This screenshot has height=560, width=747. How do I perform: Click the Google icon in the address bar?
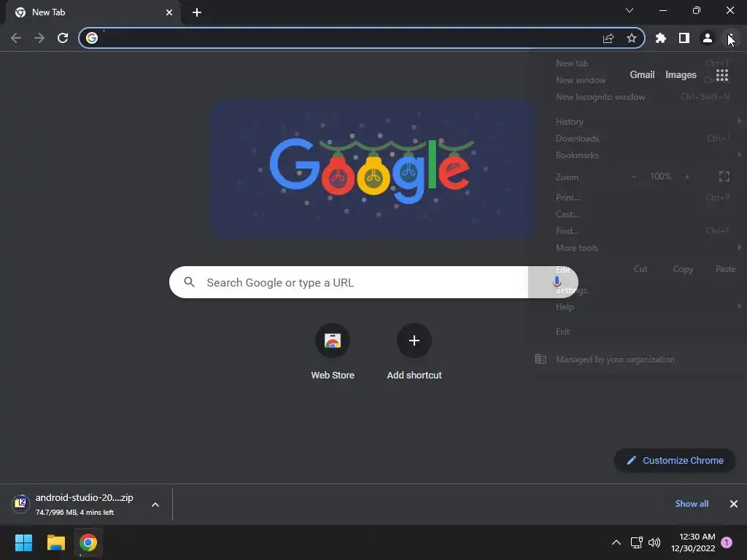click(x=92, y=38)
